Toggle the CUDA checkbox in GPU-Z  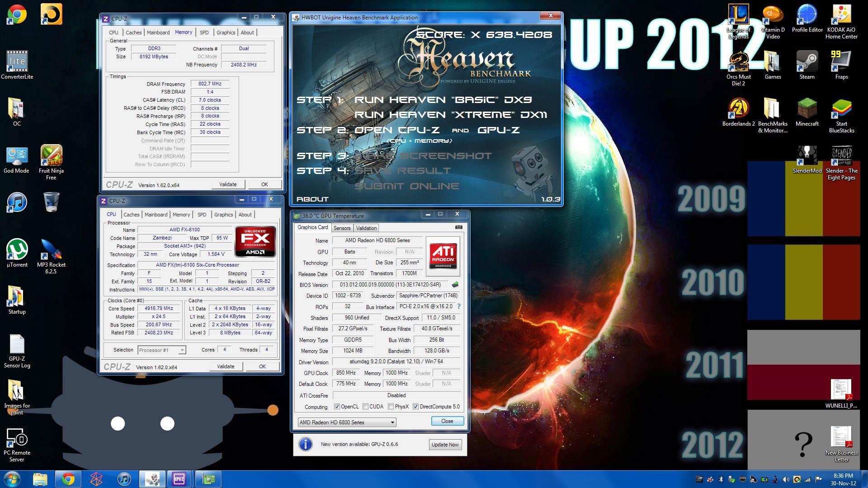[365, 407]
